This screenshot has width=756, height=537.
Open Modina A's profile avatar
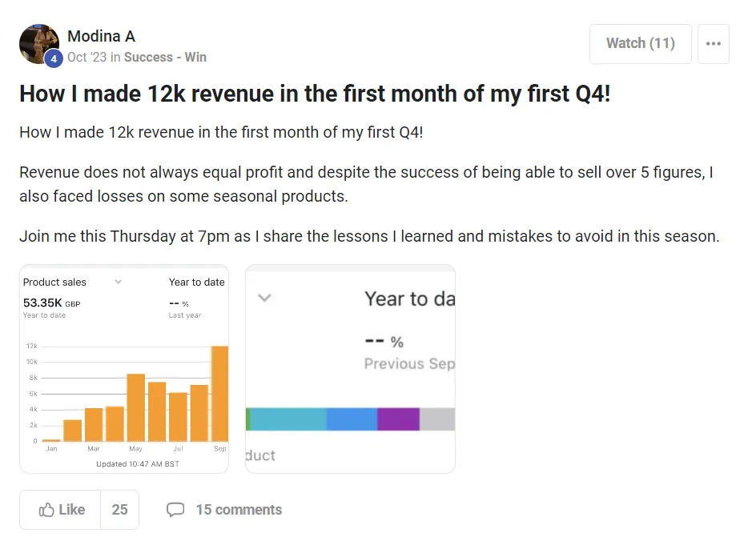tap(38, 43)
